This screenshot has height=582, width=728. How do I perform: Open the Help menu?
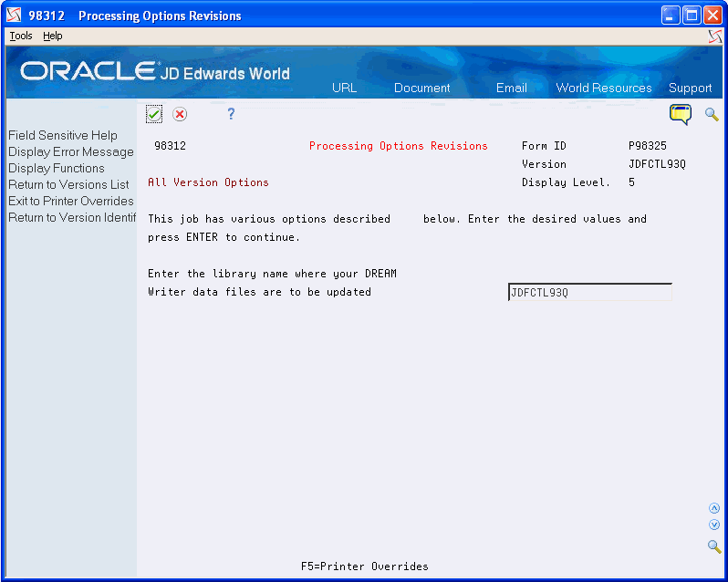pyautogui.click(x=53, y=36)
